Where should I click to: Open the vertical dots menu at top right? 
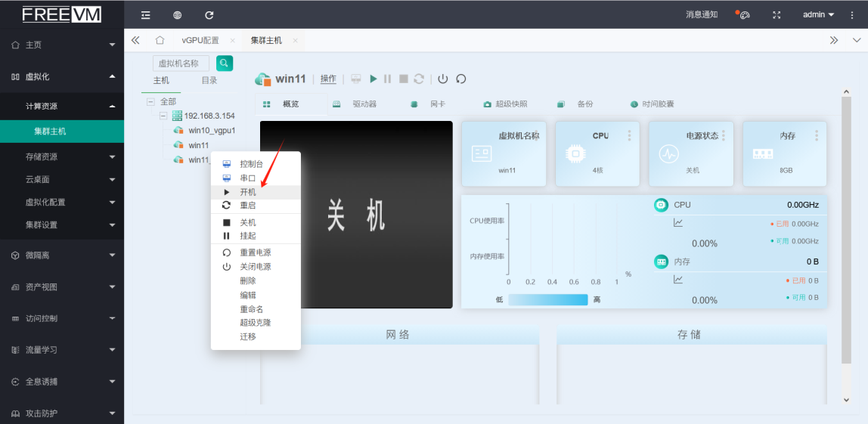pos(852,15)
